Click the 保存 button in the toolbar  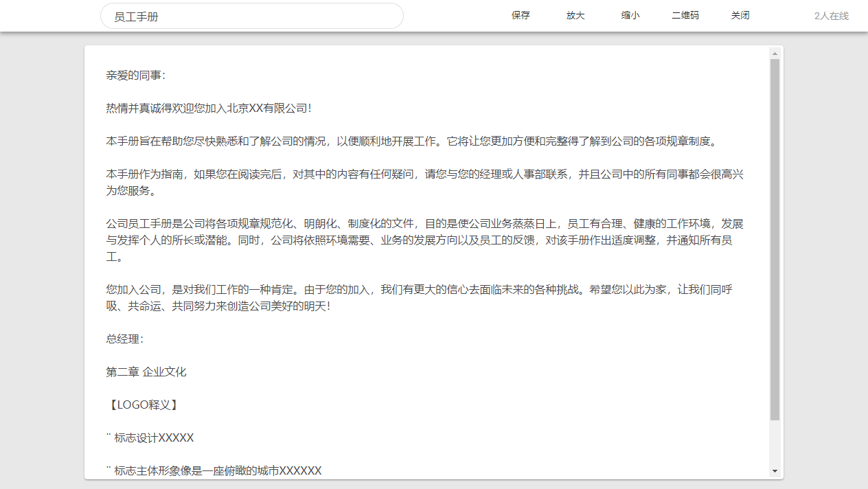point(521,16)
